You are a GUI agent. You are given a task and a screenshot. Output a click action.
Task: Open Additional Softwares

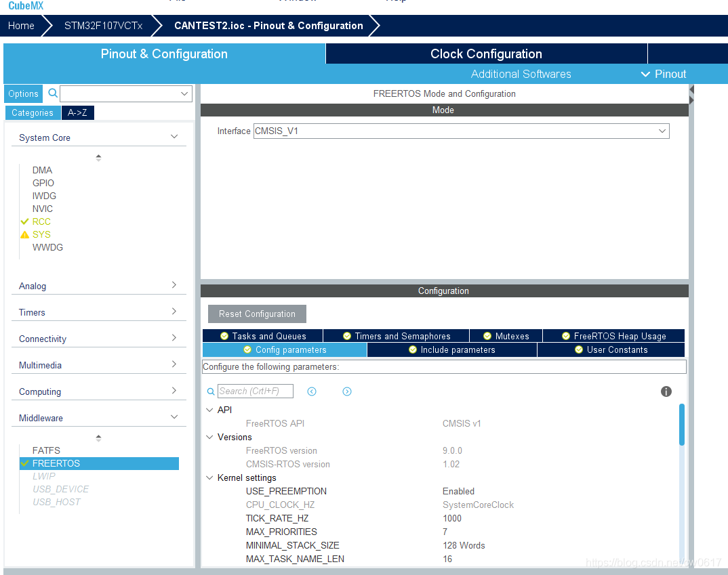pos(521,74)
